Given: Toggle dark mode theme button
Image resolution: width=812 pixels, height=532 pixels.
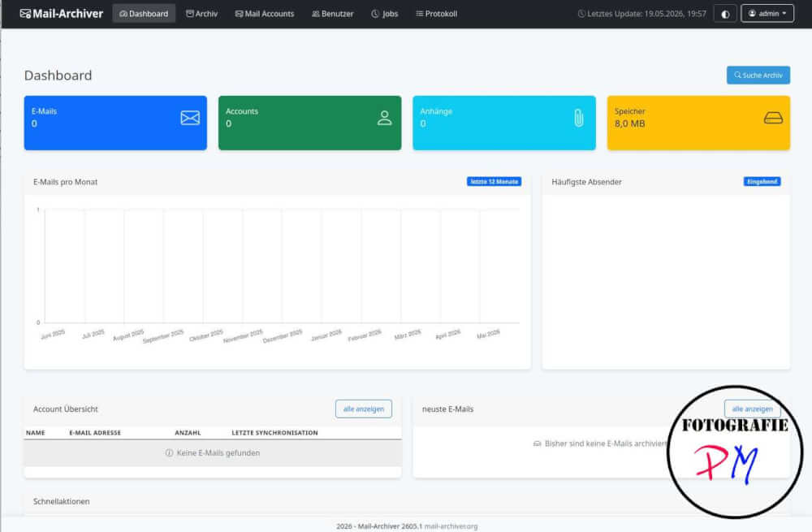Looking at the screenshot, I should [x=725, y=14].
